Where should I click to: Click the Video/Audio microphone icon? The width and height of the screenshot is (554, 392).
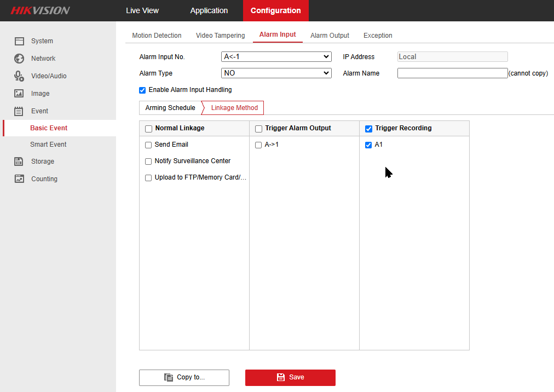(19, 76)
